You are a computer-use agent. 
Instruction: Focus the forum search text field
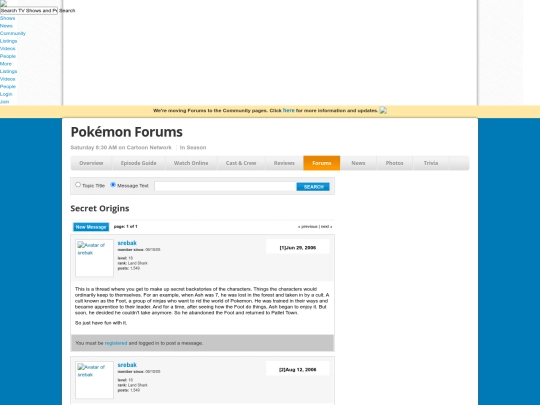click(225, 186)
